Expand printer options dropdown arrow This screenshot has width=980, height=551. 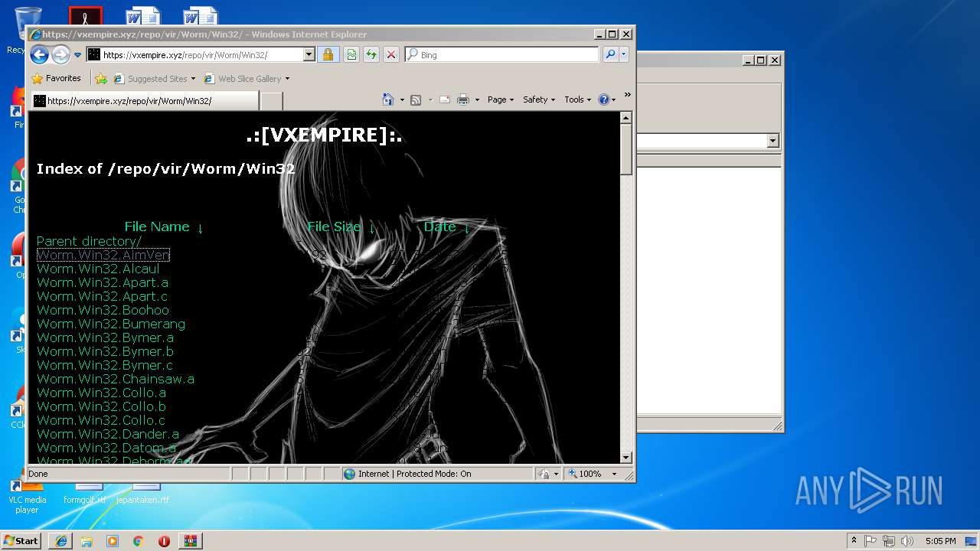[477, 99]
